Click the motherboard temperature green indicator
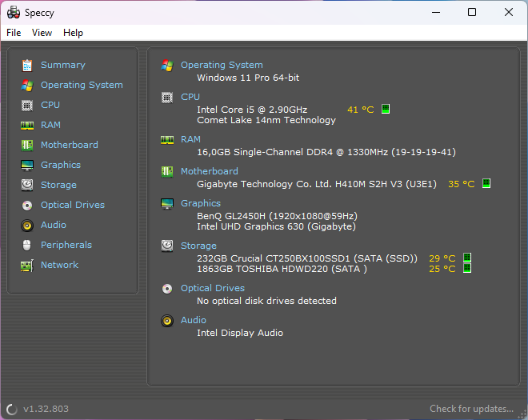 [x=486, y=183]
